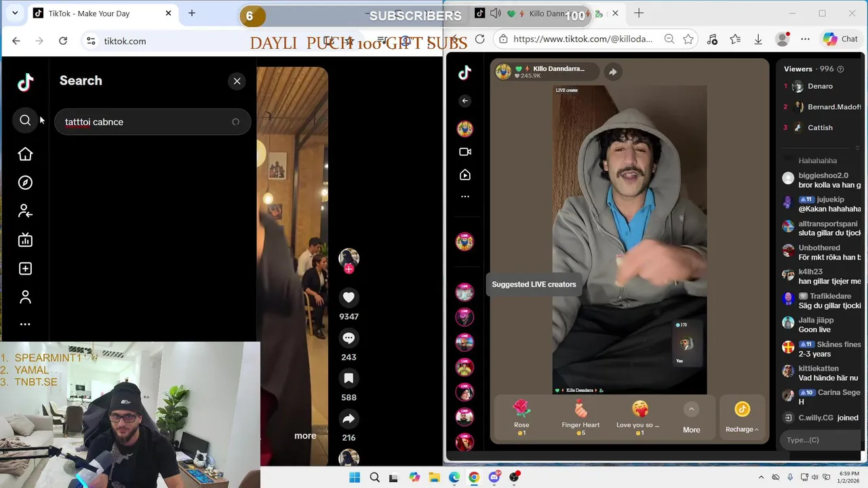Open zoom-out magnifier in Edge address bar
The height and width of the screenshot is (488, 868).
pyautogui.click(x=669, y=39)
